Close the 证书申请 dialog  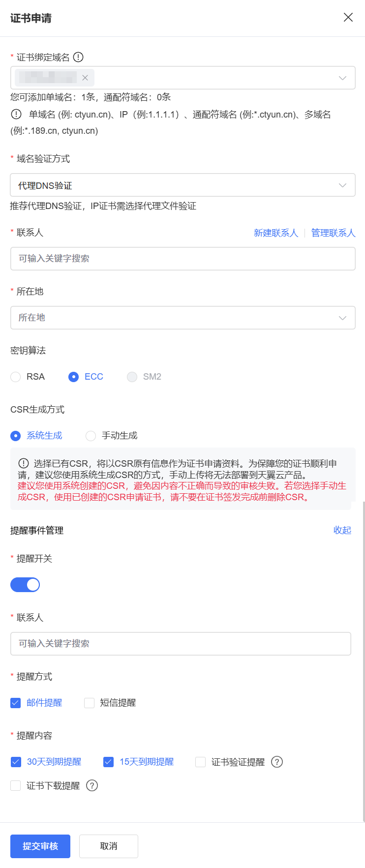[348, 18]
